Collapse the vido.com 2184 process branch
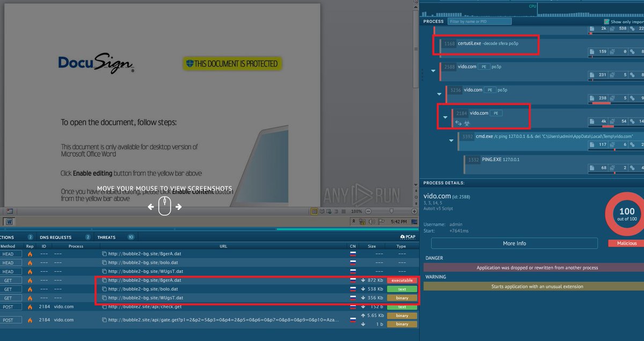Viewport: 644px width, 341px height. tap(445, 117)
